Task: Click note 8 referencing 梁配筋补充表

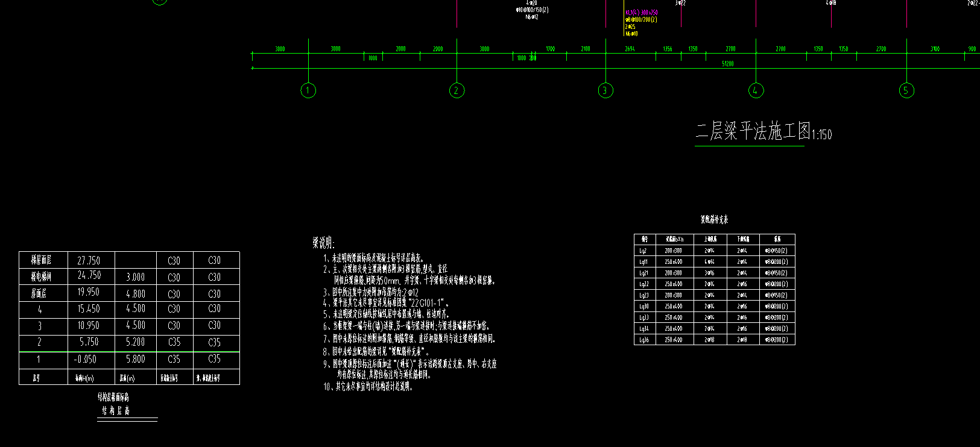Action: (376, 352)
